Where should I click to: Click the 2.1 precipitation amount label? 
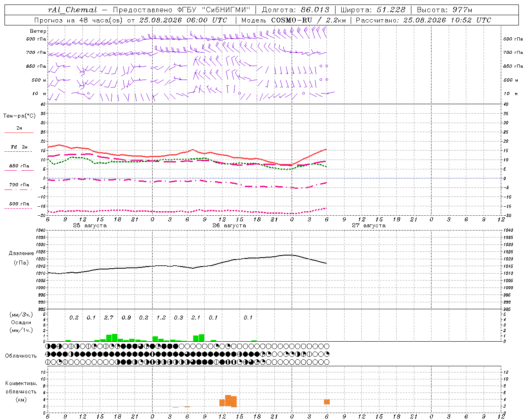pyautogui.click(x=196, y=317)
